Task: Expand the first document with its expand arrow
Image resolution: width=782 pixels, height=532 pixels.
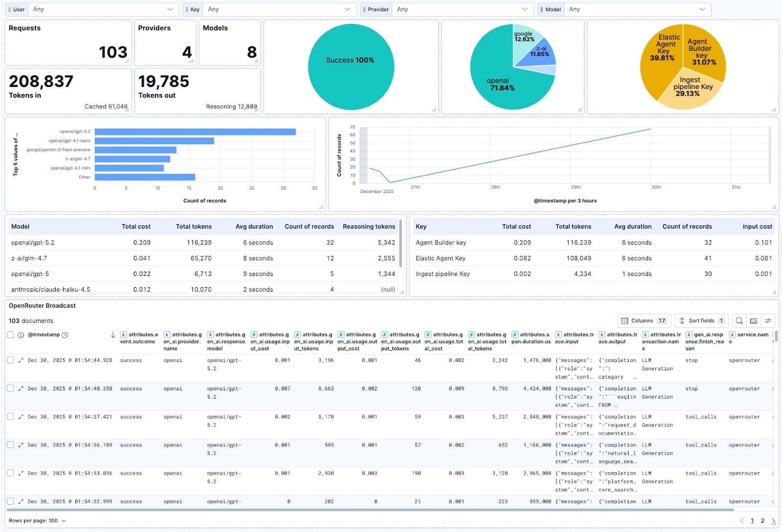Action: (20, 361)
